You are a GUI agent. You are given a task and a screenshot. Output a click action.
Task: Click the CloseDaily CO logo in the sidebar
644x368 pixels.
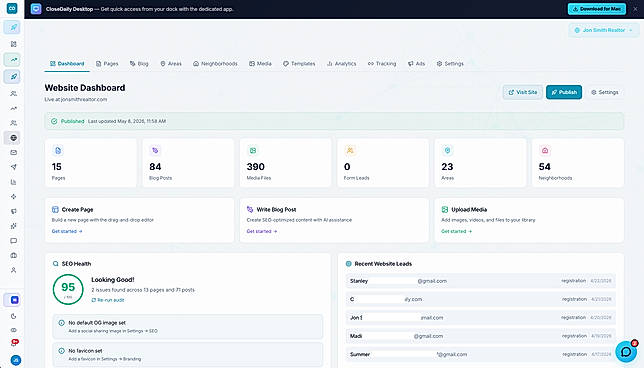(12, 8)
